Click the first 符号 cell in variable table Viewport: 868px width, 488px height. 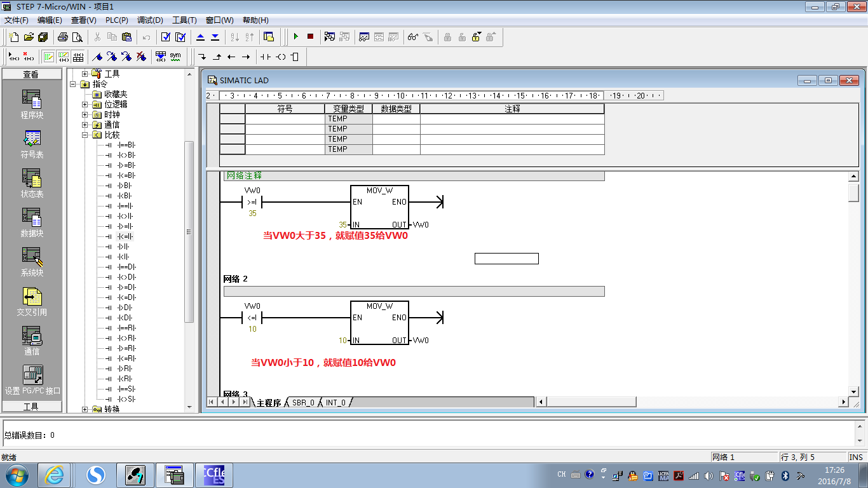[285, 119]
